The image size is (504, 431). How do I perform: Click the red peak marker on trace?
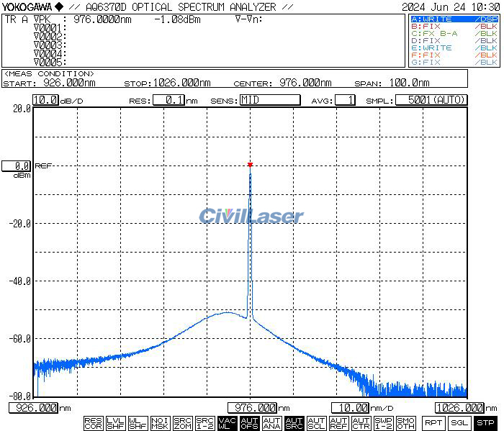tap(250, 165)
